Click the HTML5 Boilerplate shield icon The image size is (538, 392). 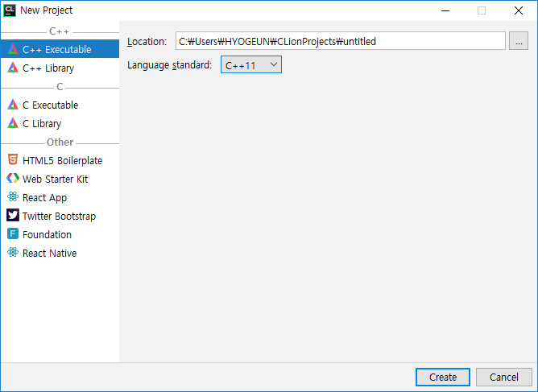coord(13,160)
